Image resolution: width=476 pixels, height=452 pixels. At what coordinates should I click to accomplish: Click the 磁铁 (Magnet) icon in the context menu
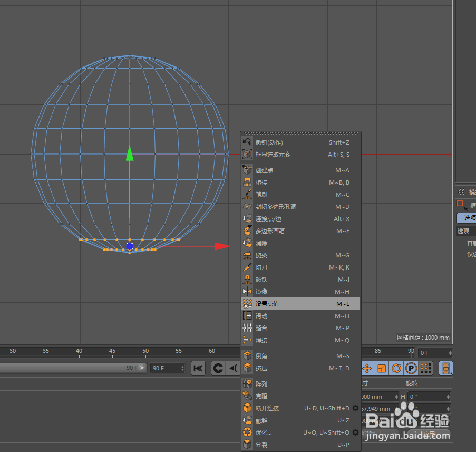(247, 280)
